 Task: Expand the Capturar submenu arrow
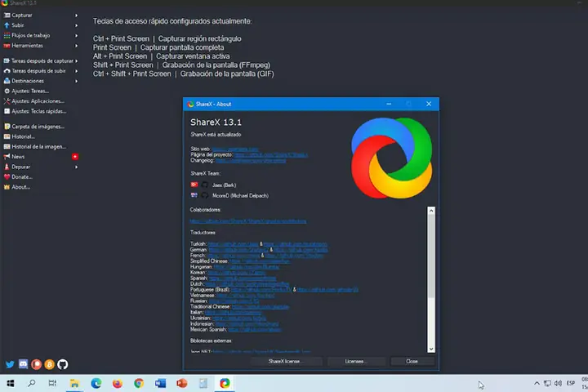click(77, 16)
